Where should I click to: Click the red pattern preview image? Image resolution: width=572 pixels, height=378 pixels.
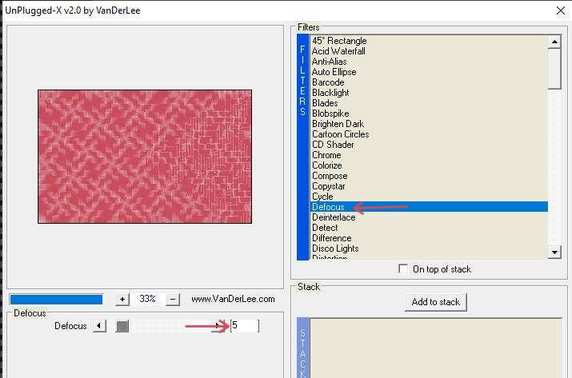pyautogui.click(x=145, y=157)
